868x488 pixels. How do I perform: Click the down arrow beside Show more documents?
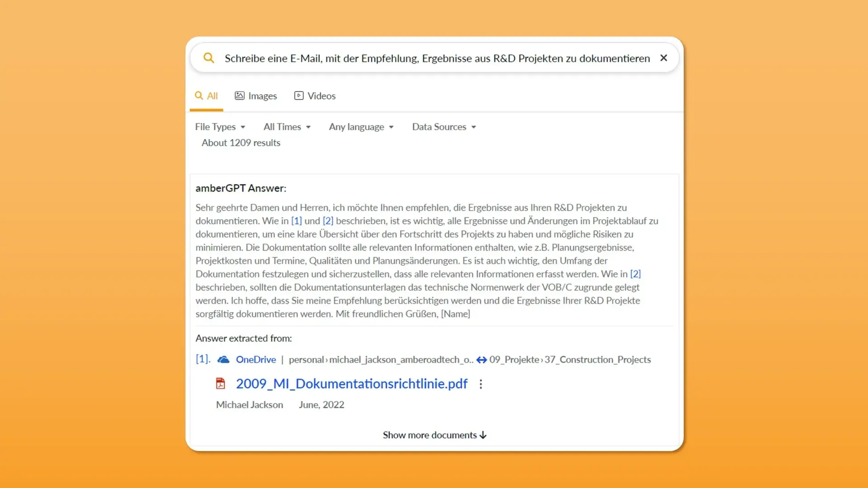pyautogui.click(x=483, y=435)
